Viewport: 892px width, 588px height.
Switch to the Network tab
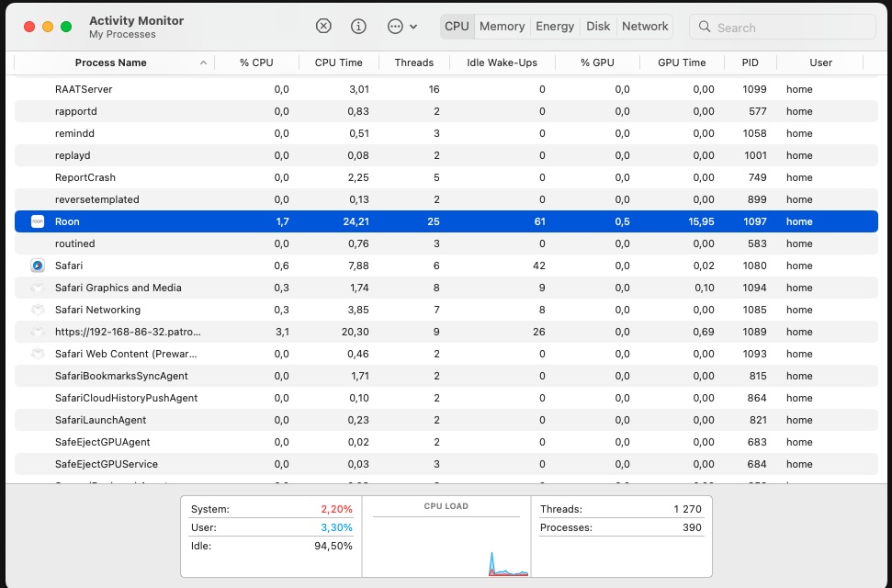pyautogui.click(x=645, y=26)
